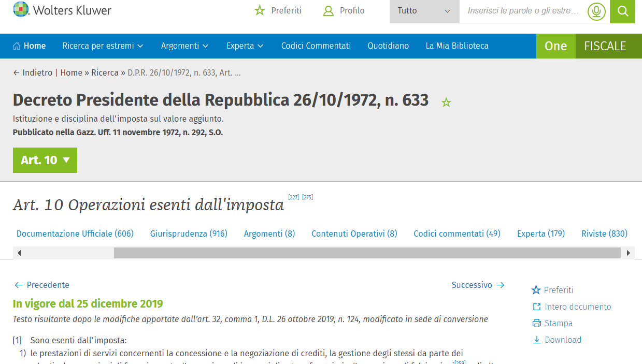
Task: Click the green magnifier search button
Action: [x=622, y=11]
